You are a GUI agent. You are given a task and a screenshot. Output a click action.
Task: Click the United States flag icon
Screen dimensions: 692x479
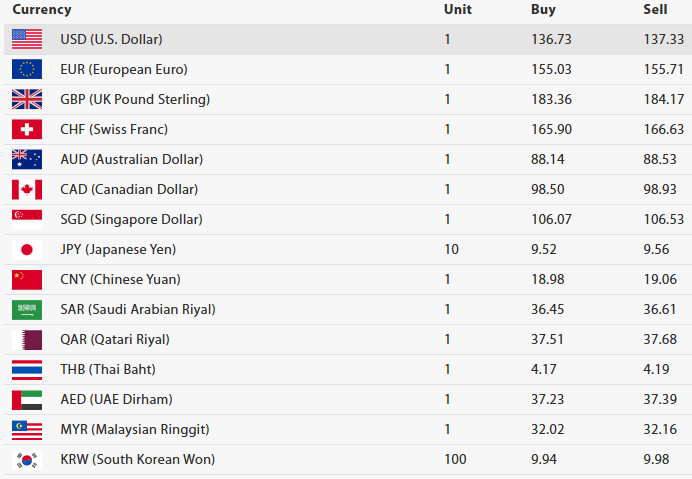27,39
